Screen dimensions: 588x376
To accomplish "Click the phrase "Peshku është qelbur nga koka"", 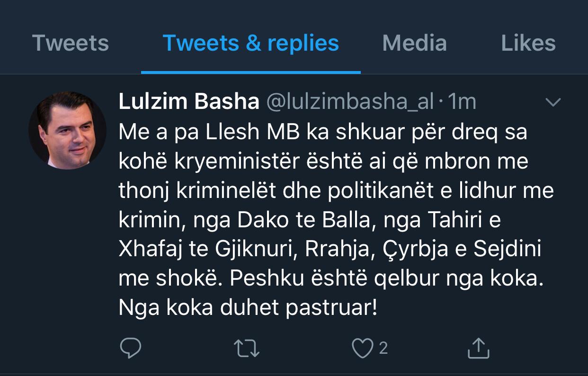I will pos(383,279).
